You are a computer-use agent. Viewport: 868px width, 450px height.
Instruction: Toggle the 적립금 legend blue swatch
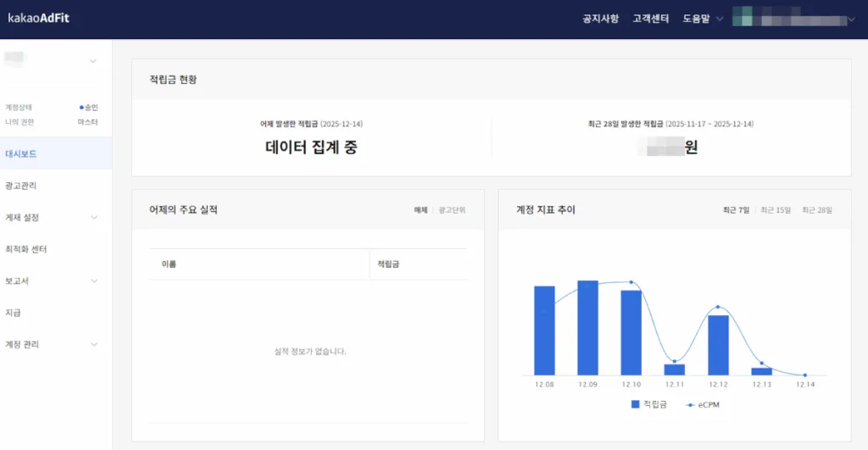[636, 405]
